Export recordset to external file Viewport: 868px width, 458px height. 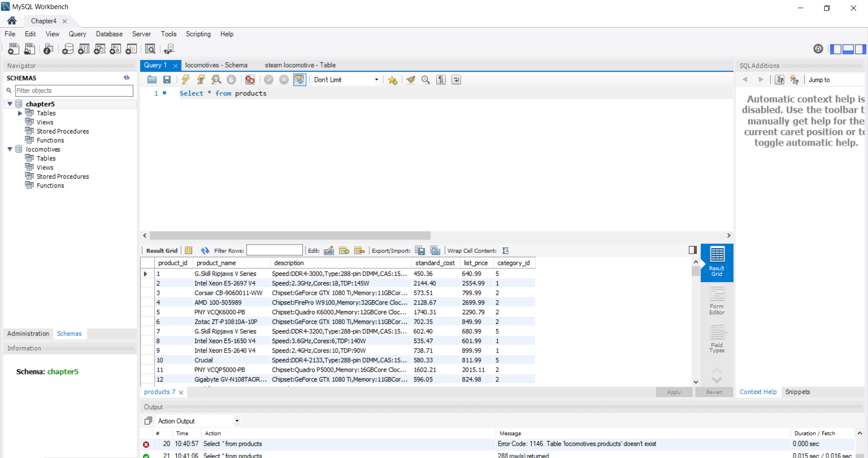pos(420,250)
